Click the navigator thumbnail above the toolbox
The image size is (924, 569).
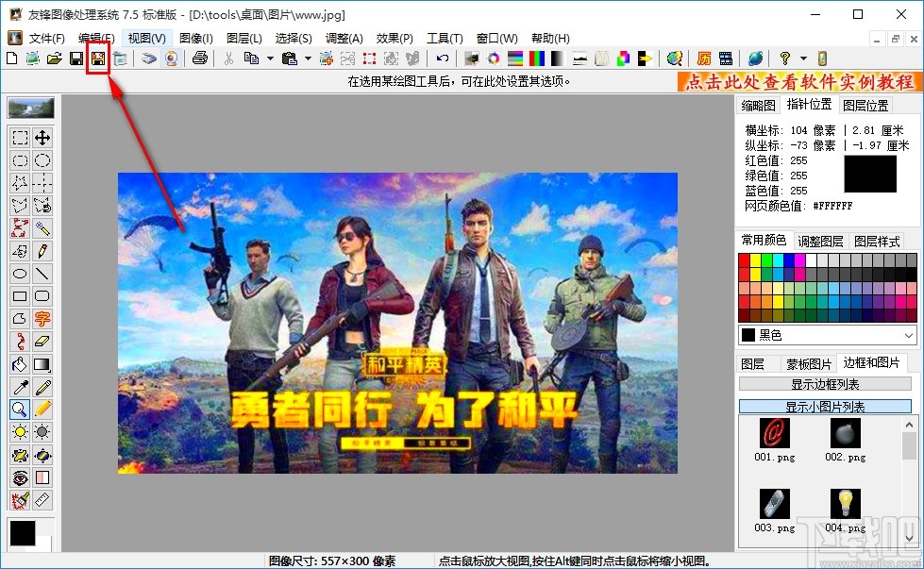click(30, 108)
